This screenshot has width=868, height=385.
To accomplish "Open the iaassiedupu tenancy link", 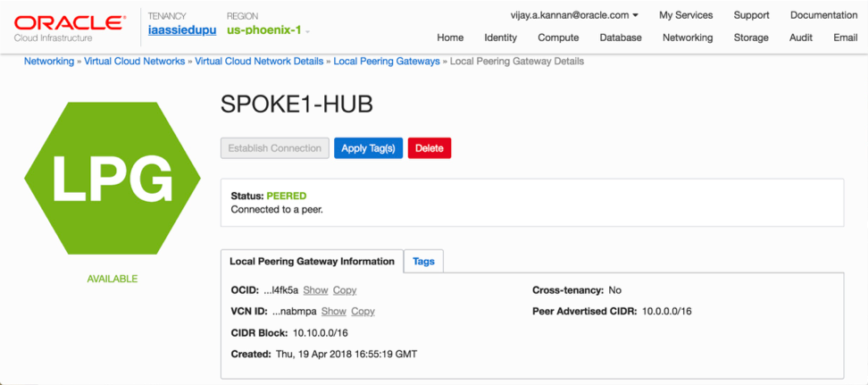I will tap(180, 30).
